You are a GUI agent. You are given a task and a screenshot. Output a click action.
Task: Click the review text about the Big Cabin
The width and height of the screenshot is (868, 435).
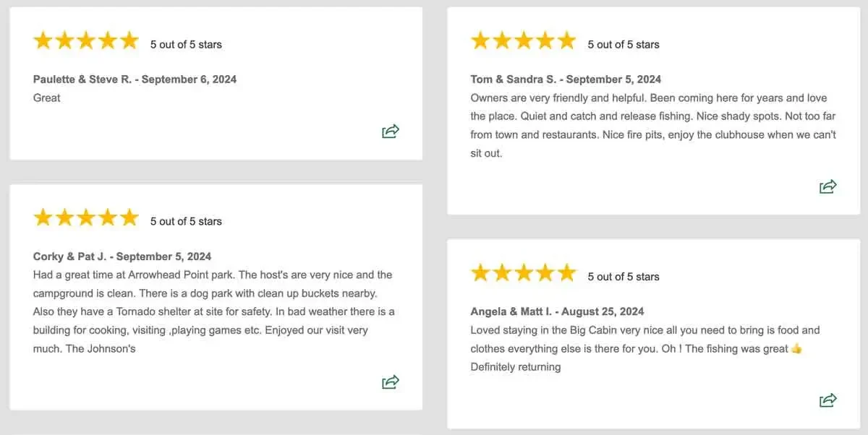[644, 348]
